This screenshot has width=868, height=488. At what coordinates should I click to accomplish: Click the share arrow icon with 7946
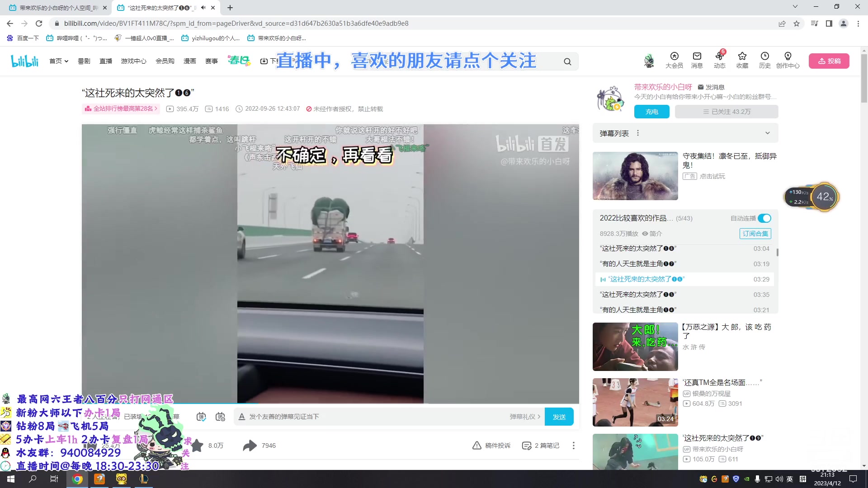pyautogui.click(x=250, y=446)
